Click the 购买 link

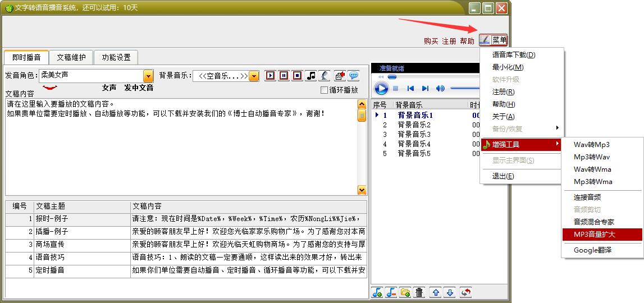click(431, 41)
